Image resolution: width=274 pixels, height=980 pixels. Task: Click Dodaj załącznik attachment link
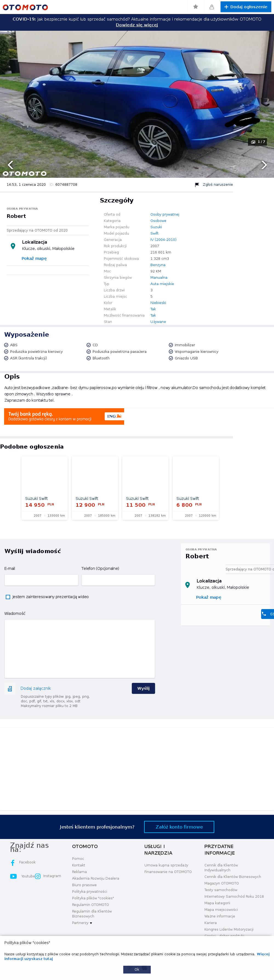pos(36,689)
